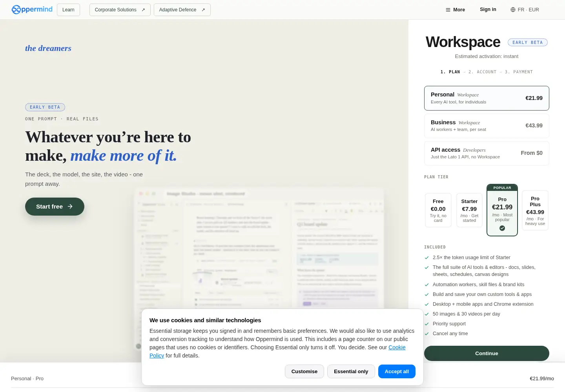Click the Learn nav button

68,10
